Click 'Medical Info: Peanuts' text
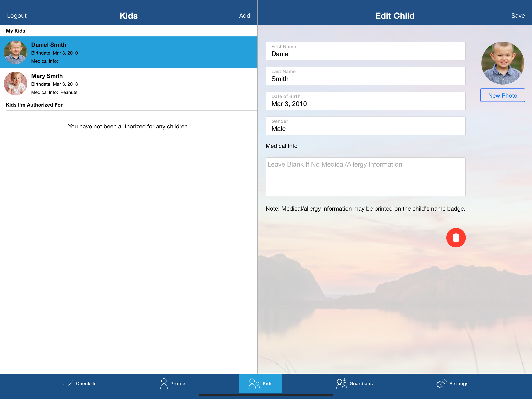532x399 pixels. pos(54,92)
